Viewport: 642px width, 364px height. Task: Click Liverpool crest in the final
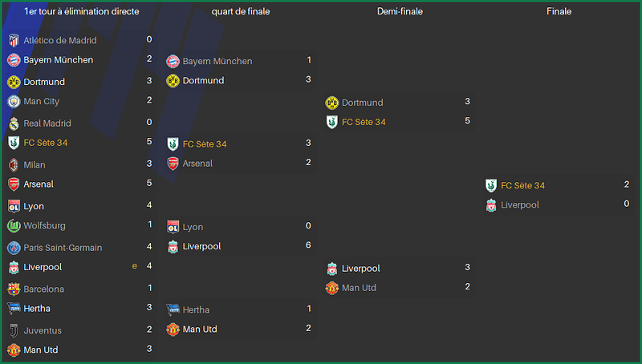pos(491,205)
